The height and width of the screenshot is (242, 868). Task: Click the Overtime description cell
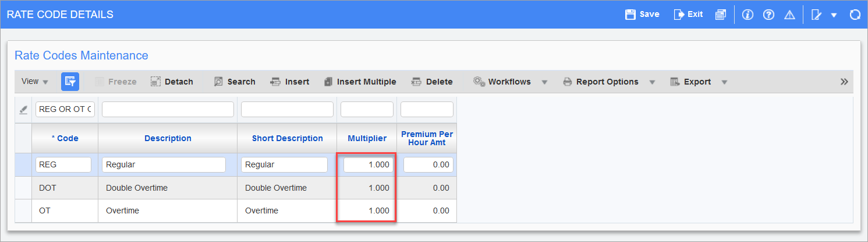pyautogui.click(x=168, y=211)
